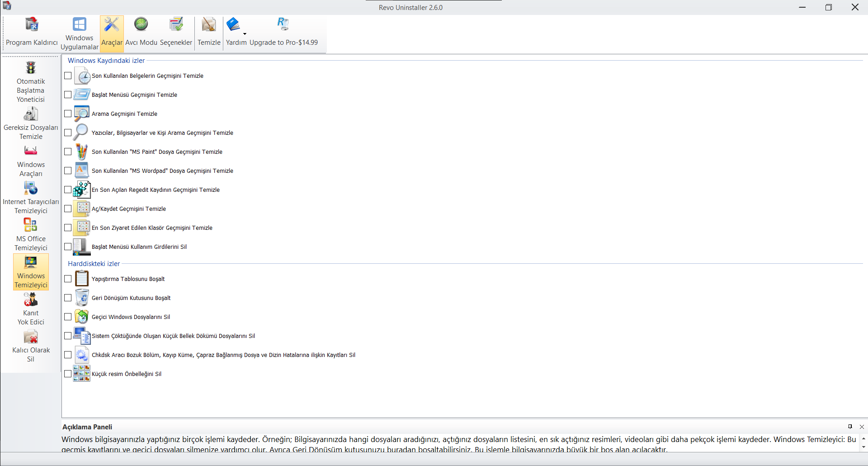
Task: Check Başlat Menüsü Geçmişini Temizle
Action: tap(68, 95)
